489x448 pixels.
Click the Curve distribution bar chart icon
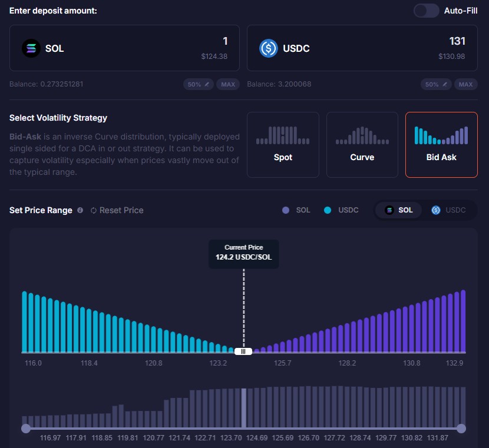[x=362, y=135]
